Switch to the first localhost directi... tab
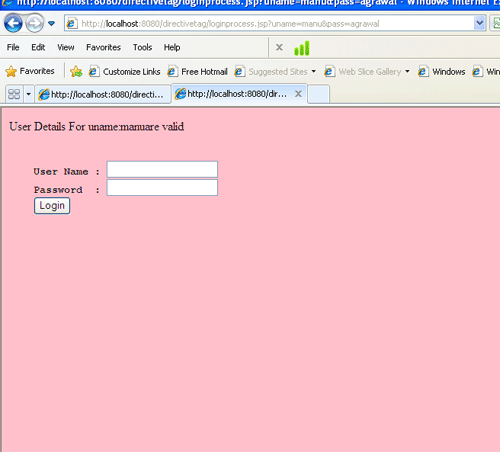The image size is (500, 452). point(103,95)
